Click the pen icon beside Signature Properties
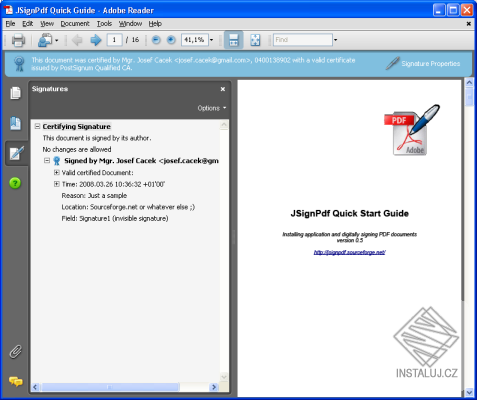The height and width of the screenshot is (400, 477). (392, 63)
